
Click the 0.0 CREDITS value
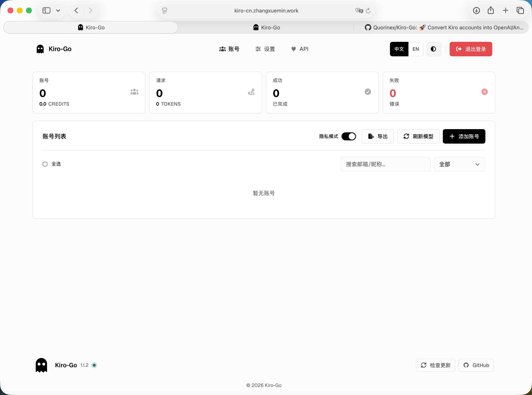pyautogui.click(x=54, y=104)
